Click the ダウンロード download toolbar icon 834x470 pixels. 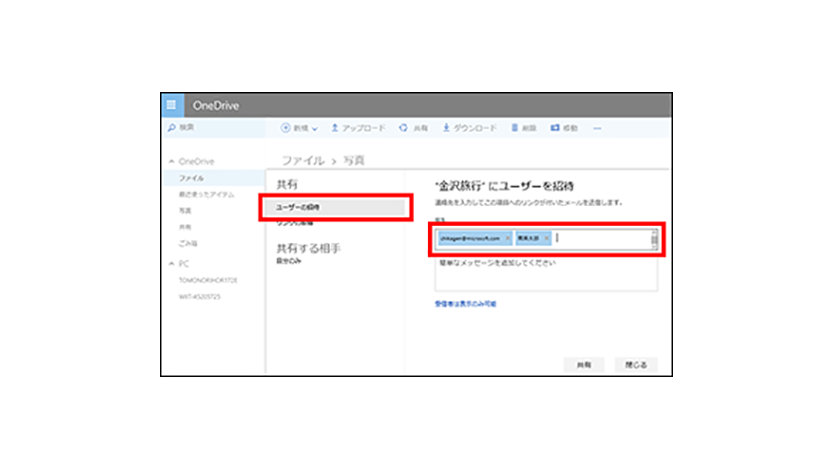tap(446, 128)
